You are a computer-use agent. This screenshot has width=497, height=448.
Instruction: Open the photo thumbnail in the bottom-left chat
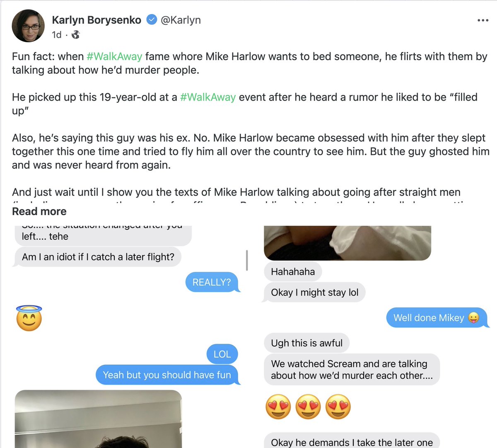(98, 419)
